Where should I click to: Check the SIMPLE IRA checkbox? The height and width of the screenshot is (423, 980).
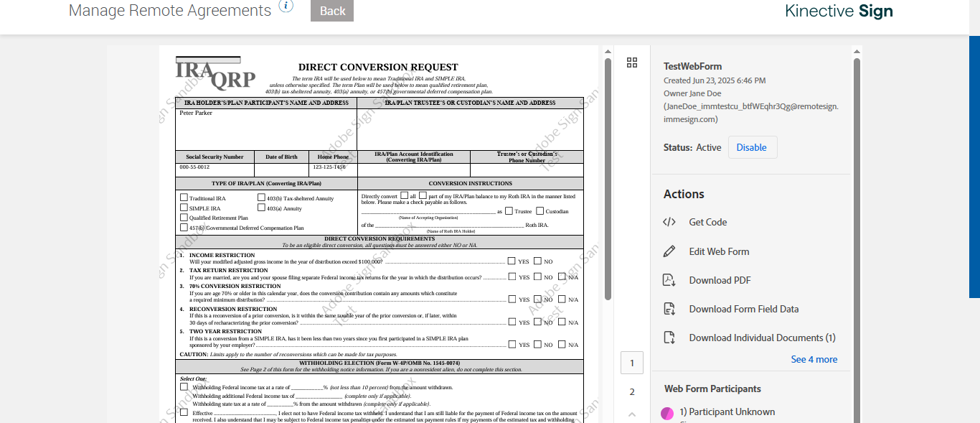pyautogui.click(x=184, y=208)
